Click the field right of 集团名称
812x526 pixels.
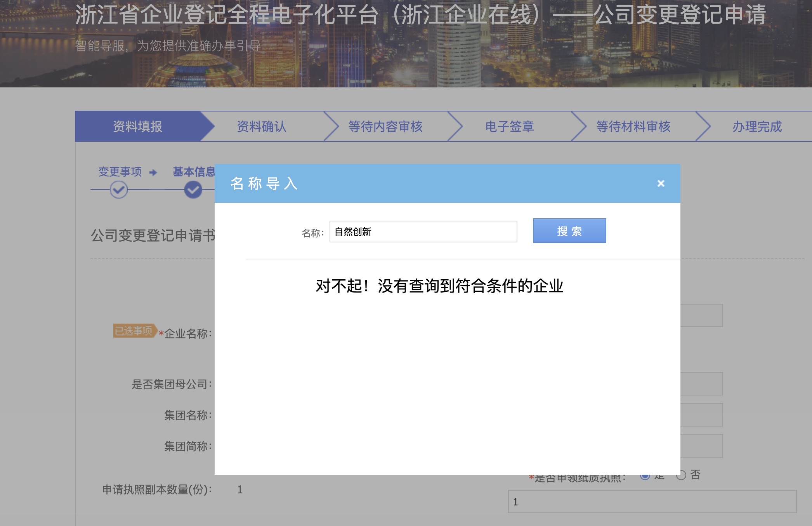[701, 415]
